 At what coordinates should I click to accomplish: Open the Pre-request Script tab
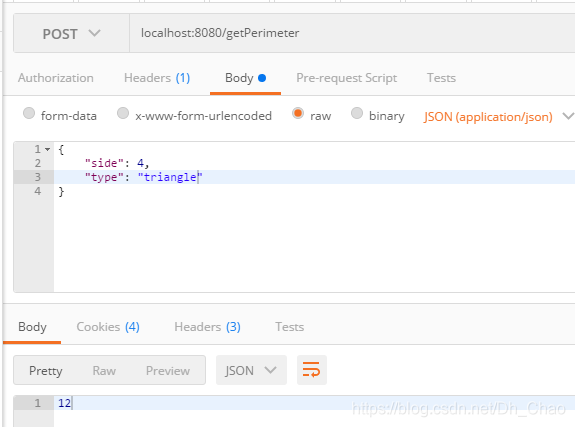pyautogui.click(x=347, y=78)
